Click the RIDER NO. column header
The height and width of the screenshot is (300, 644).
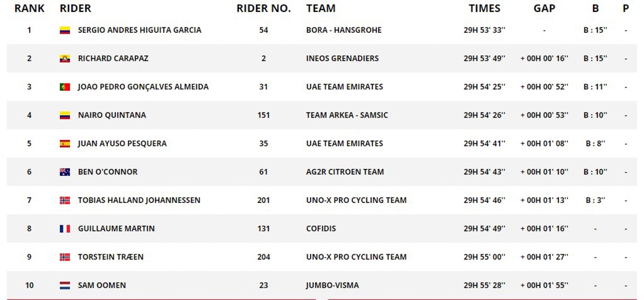click(264, 9)
